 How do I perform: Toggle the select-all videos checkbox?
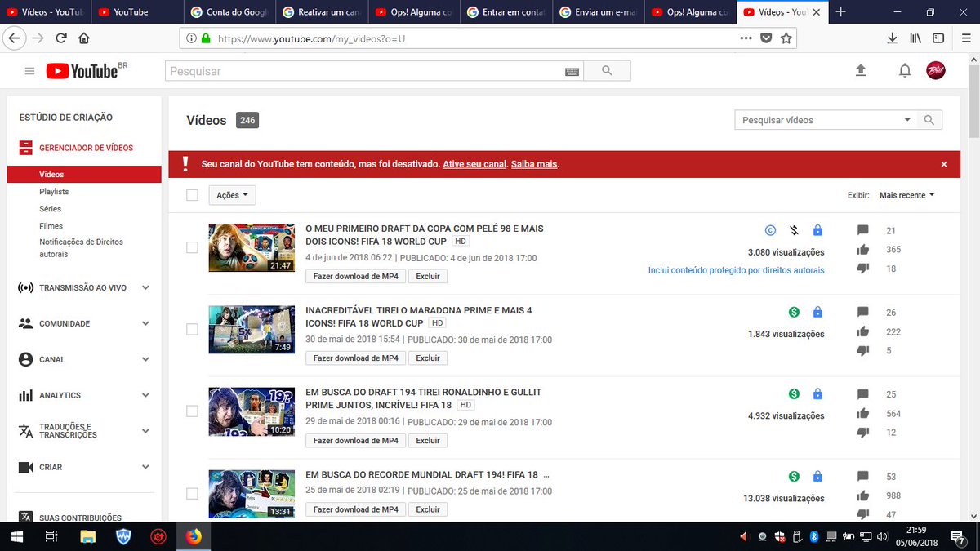(192, 195)
